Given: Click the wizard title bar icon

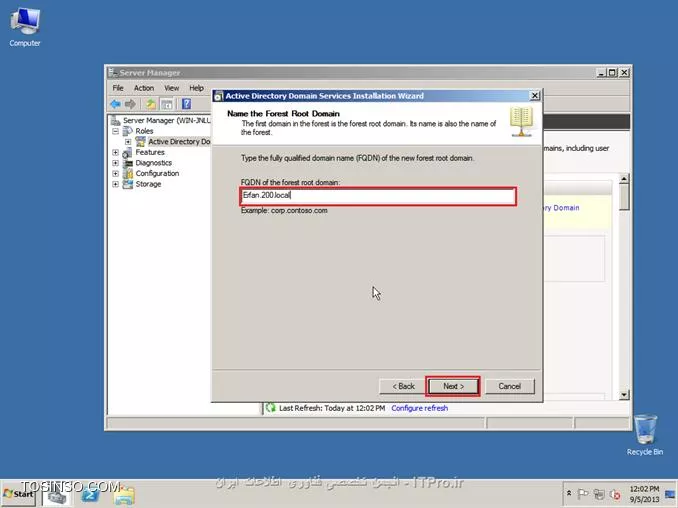Looking at the screenshot, I should (x=219, y=96).
